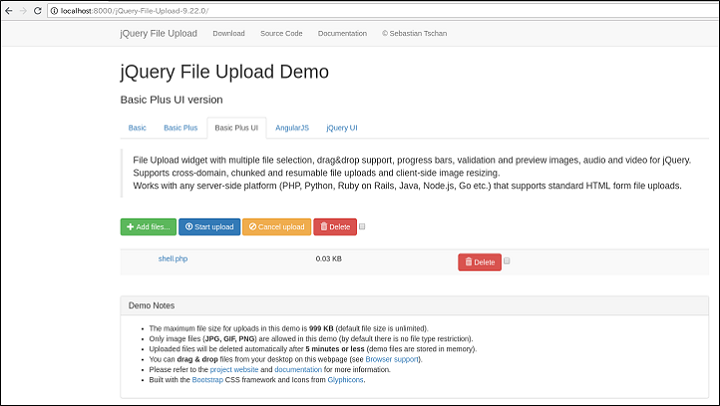Click the orange Cancel upload button

(x=276, y=227)
